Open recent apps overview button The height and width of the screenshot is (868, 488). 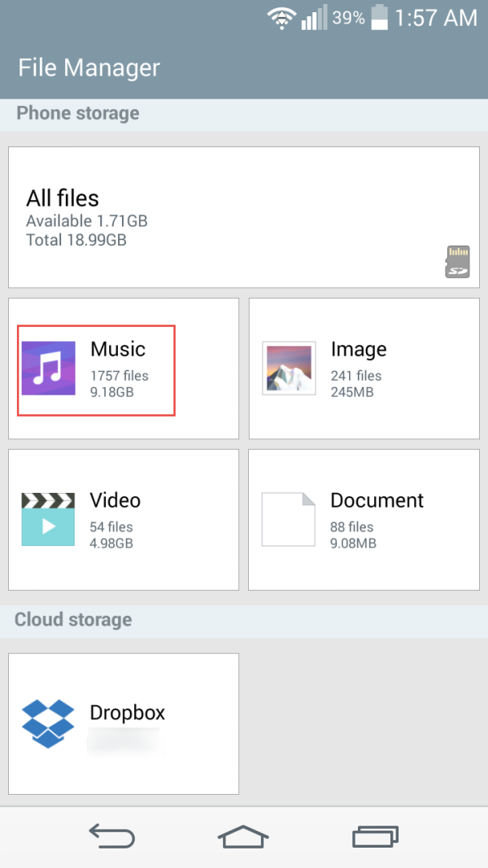click(x=375, y=835)
